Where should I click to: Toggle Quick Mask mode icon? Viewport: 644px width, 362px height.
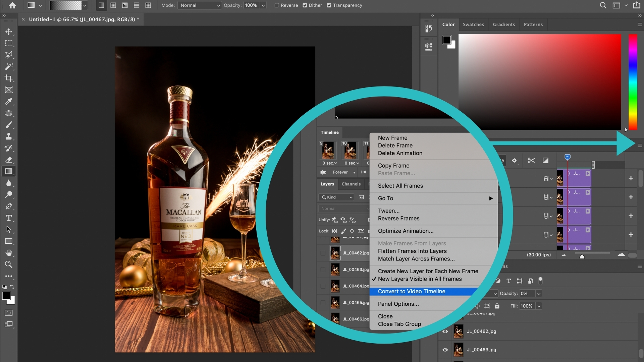click(x=9, y=313)
